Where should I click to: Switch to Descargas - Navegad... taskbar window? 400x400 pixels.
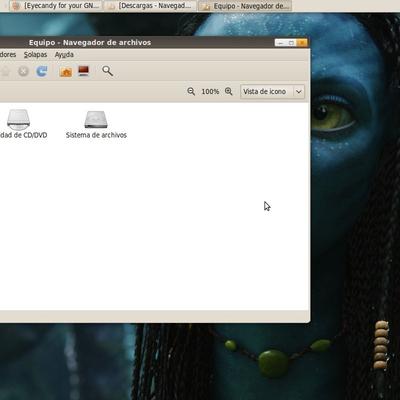[x=150, y=6]
